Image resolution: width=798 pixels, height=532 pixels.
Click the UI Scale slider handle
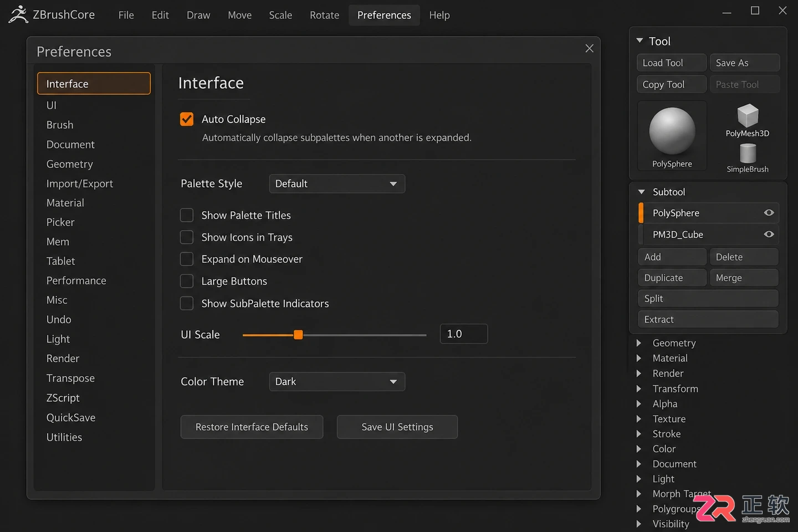pyautogui.click(x=298, y=335)
